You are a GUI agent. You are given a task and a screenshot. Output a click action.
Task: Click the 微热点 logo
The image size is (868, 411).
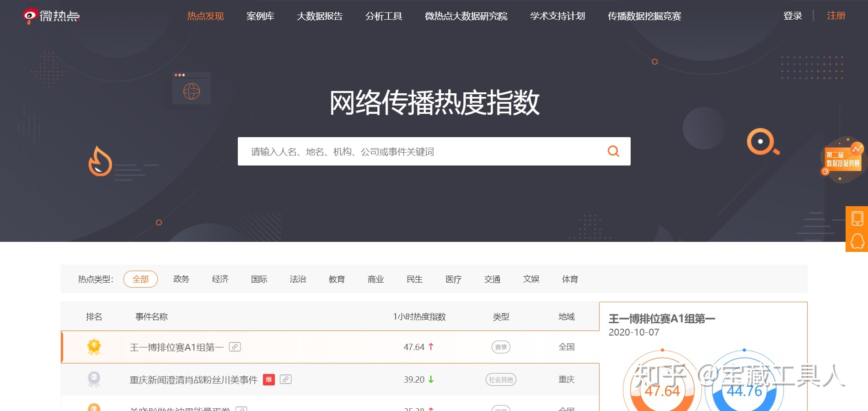[52, 16]
